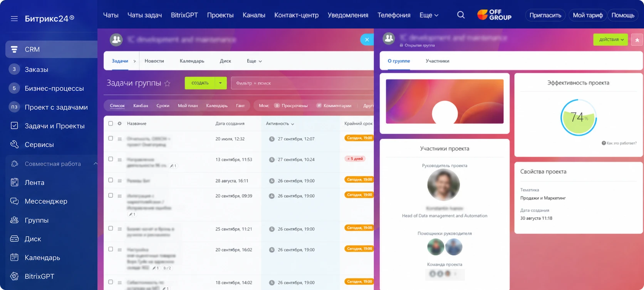Open the Руководитель проекта profile photo
This screenshot has width=644, height=290.
click(x=444, y=185)
